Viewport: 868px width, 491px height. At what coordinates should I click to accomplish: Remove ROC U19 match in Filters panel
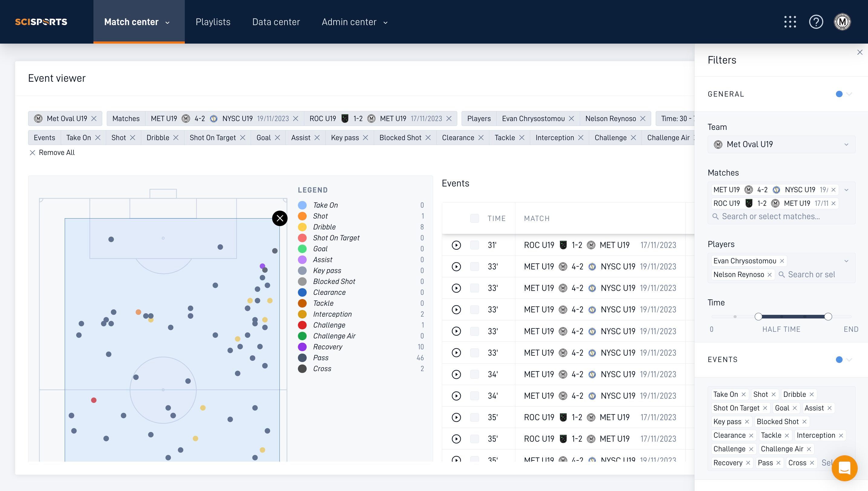(x=833, y=203)
